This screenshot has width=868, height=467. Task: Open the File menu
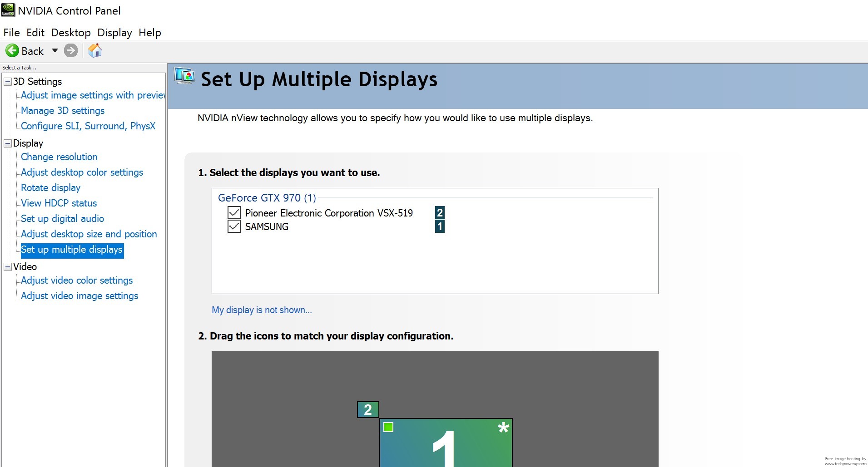pyautogui.click(x=11, y=33)
